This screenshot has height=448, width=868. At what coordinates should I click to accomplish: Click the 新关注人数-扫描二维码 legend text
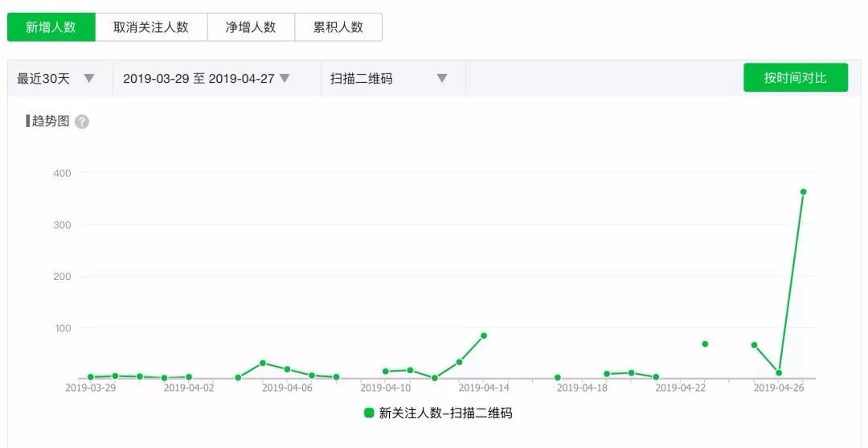pos(445,413)
